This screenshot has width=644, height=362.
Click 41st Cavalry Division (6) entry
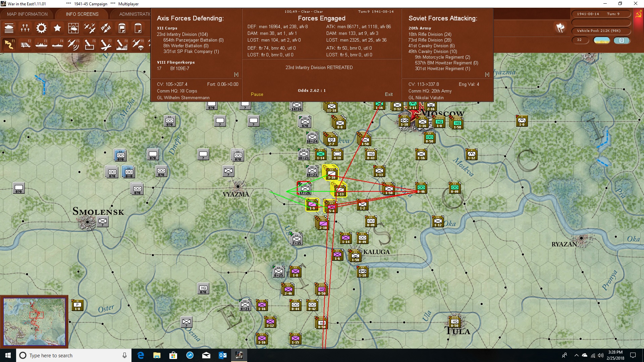[x=431, y=46]
